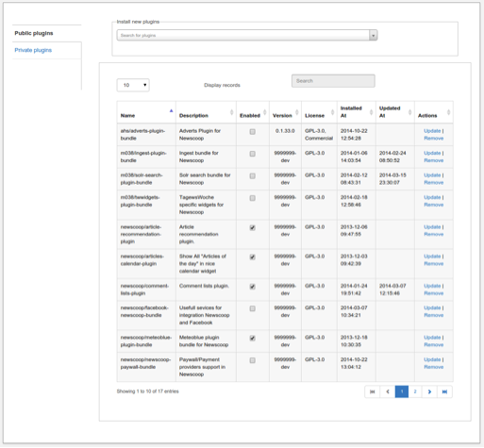Click Update for m038/ingest-plugin-bundle

click(x=432, y=153)
